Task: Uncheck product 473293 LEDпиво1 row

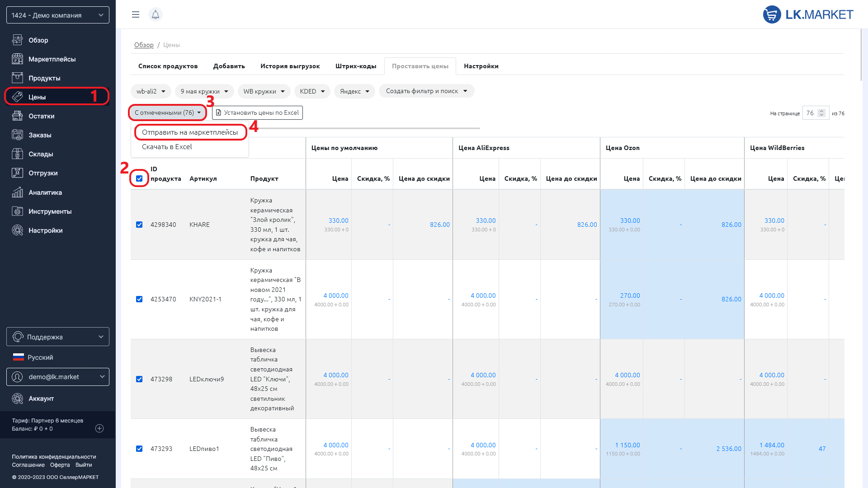Action: click(x=139, y=449)
